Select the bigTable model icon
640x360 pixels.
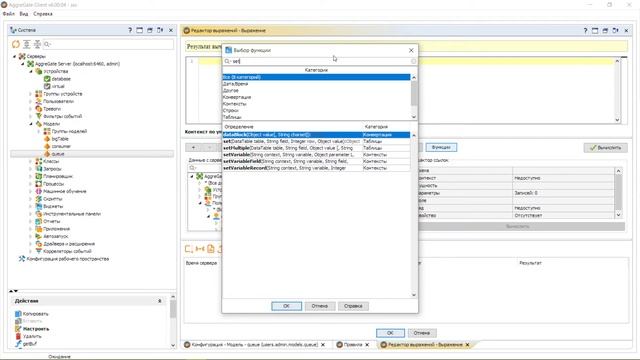(47, 139)
